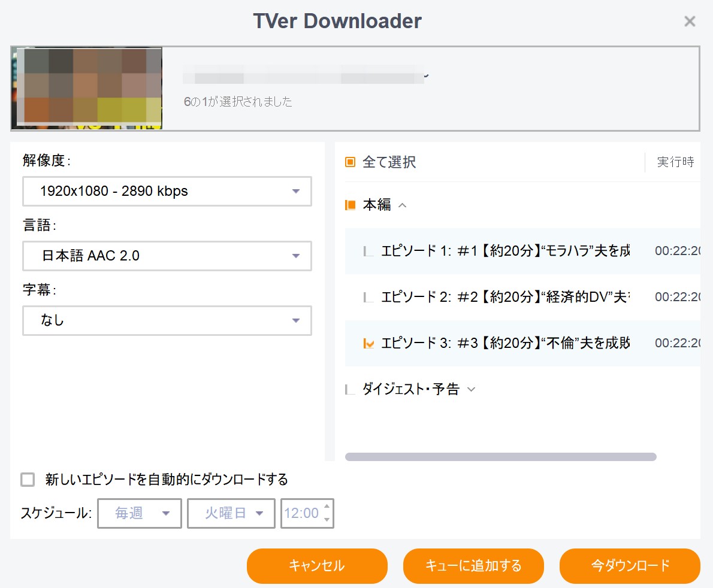This screenshot has height=588, width=713.
Task: Click the 本編 section label
Action: tap(376, 205)
